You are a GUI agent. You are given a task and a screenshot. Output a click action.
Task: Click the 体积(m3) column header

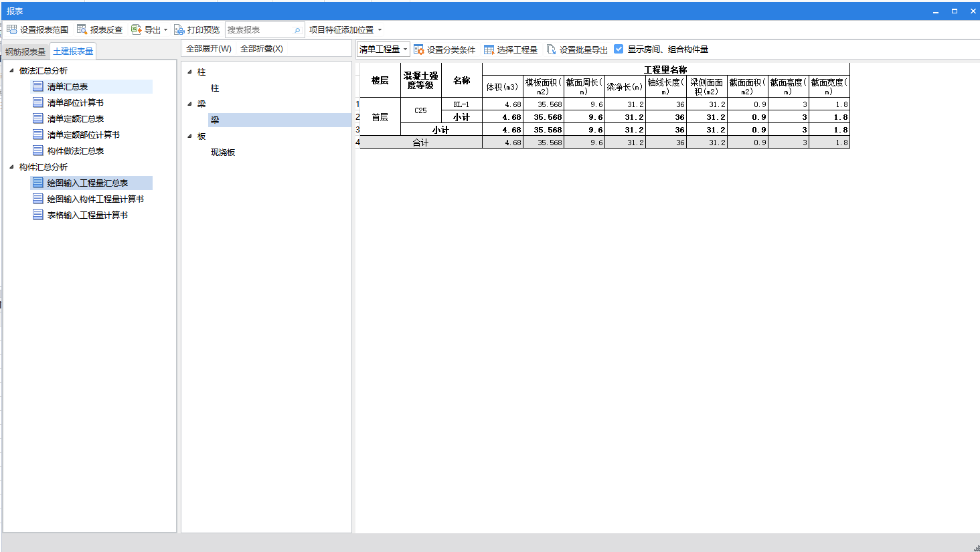pos(503,86)
